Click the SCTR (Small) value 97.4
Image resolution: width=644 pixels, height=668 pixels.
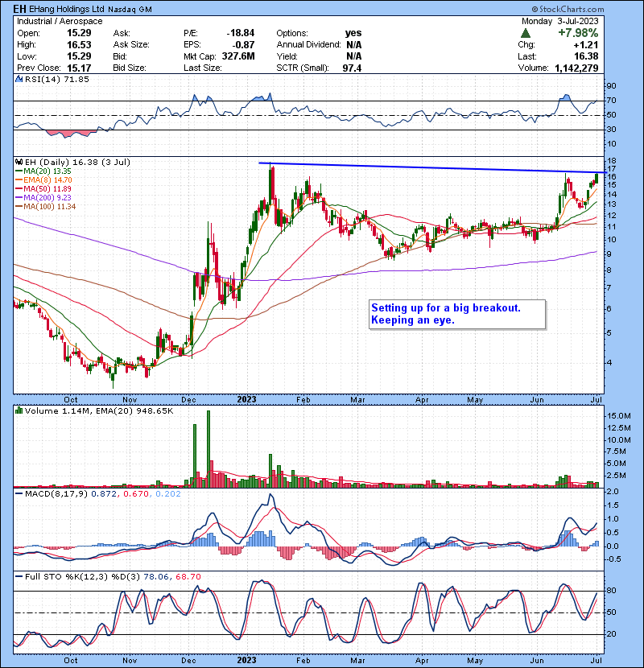352,68
